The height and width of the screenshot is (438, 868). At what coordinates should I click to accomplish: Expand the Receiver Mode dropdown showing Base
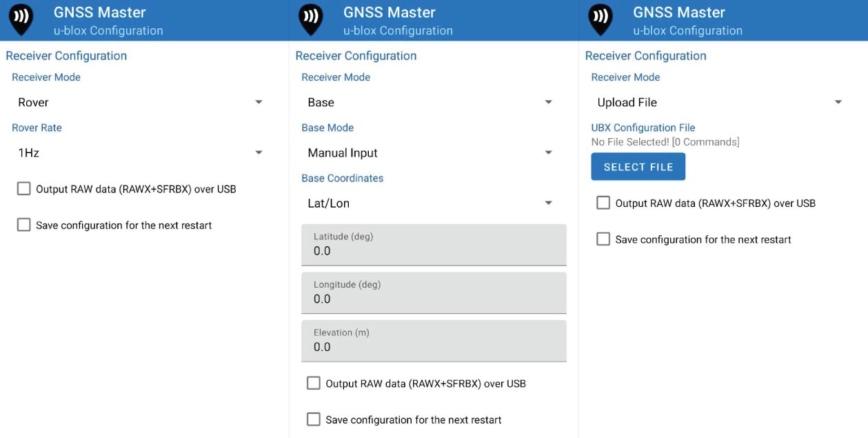(x=427, y=101)
